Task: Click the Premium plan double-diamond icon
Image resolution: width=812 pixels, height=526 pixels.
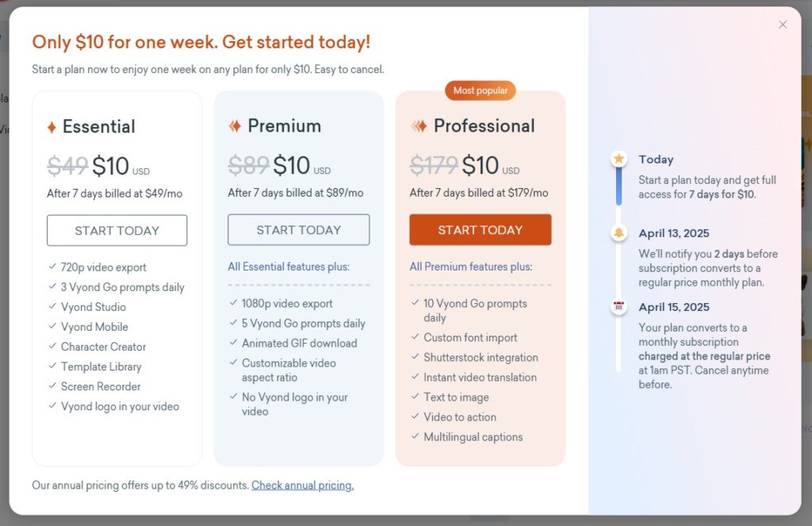Action: click(235, 126)
